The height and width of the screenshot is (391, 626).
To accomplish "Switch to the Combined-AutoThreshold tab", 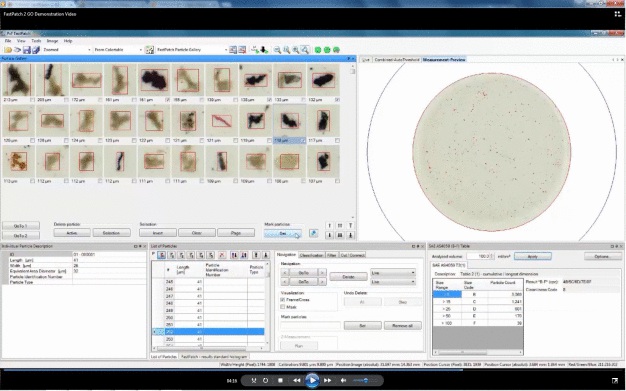I will (x=396, y=60).
